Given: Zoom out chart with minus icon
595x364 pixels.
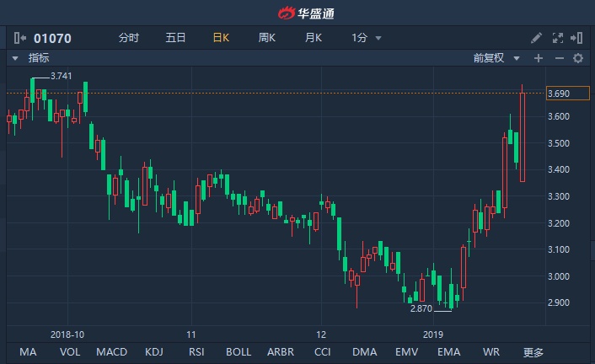Looking at the screenshot, I should [x=559, y=58].
